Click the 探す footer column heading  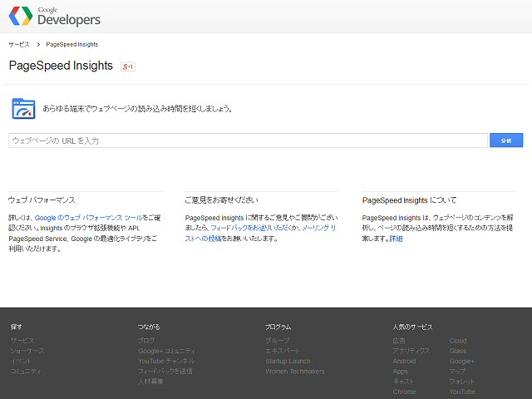tap(17, 327)
